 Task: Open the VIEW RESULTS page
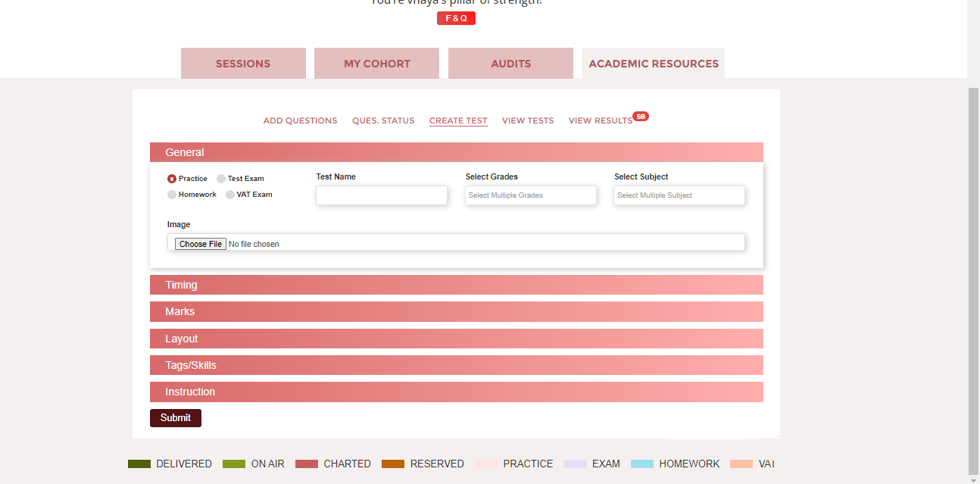[600, 120]
